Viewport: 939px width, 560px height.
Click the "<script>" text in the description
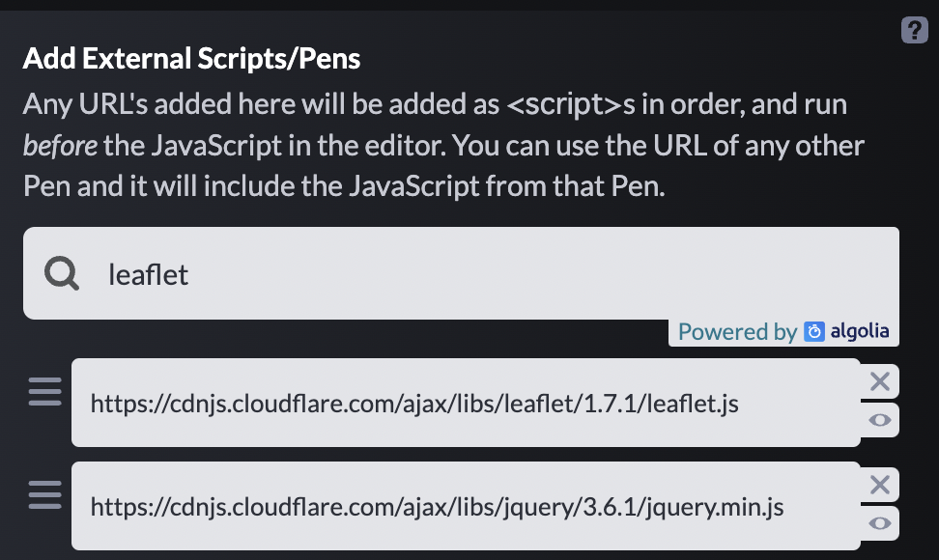point(561,103)
